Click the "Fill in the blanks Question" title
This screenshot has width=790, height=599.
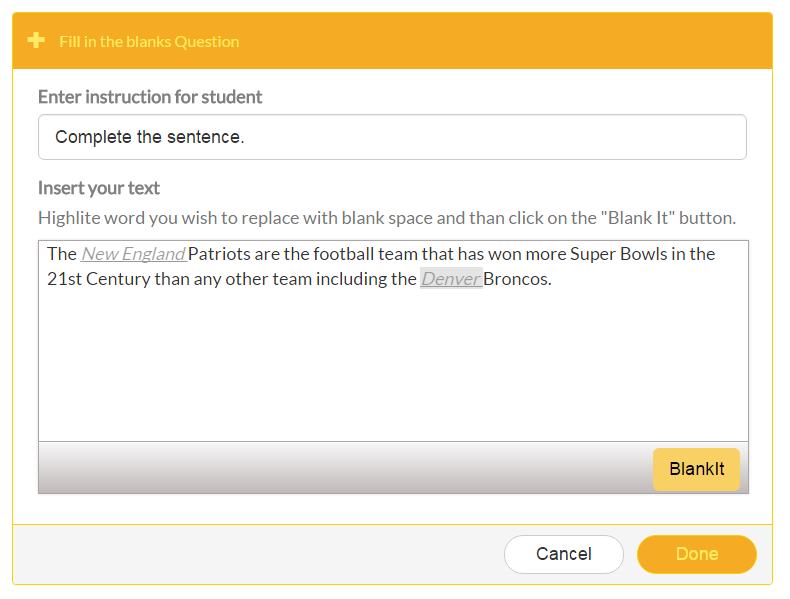click(149, 42)
